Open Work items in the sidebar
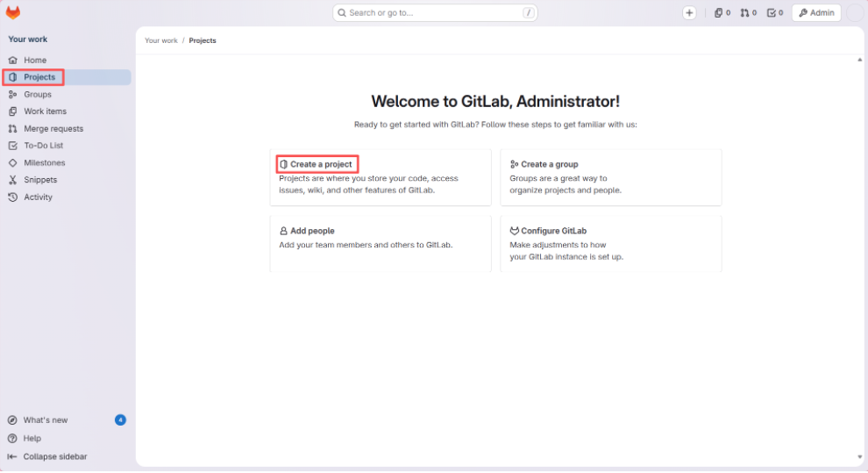Viewport: 868px width, 473px height. point(67,111)
